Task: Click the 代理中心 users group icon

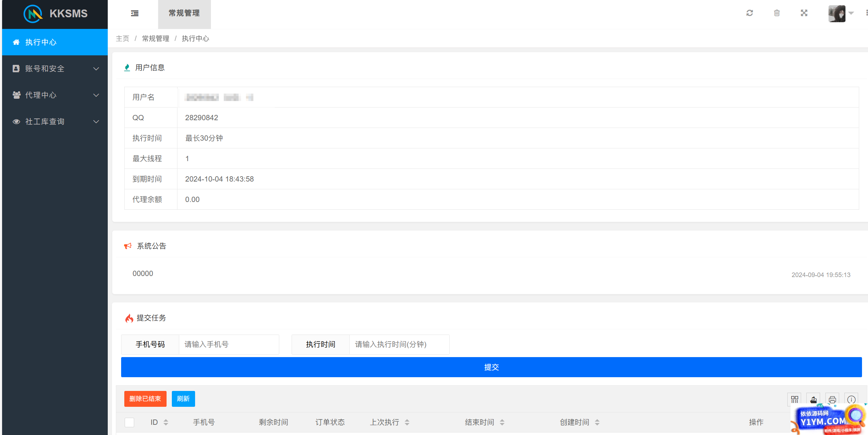Action: pos(17,95)
